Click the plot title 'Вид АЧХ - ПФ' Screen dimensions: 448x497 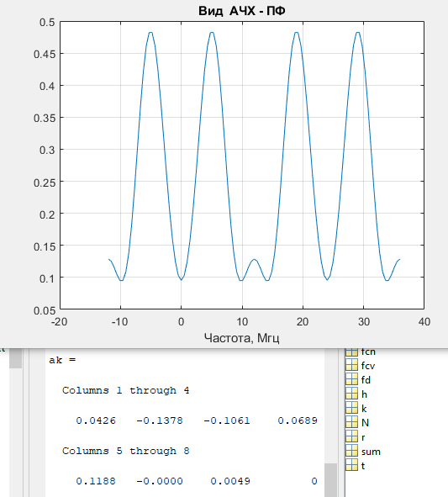pos(242,11)
